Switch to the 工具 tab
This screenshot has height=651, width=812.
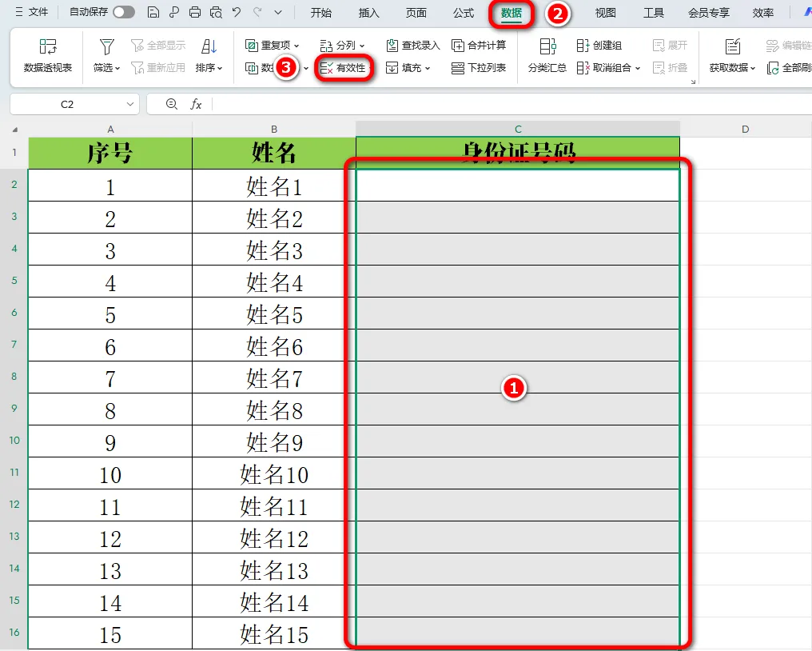[653, 13]
